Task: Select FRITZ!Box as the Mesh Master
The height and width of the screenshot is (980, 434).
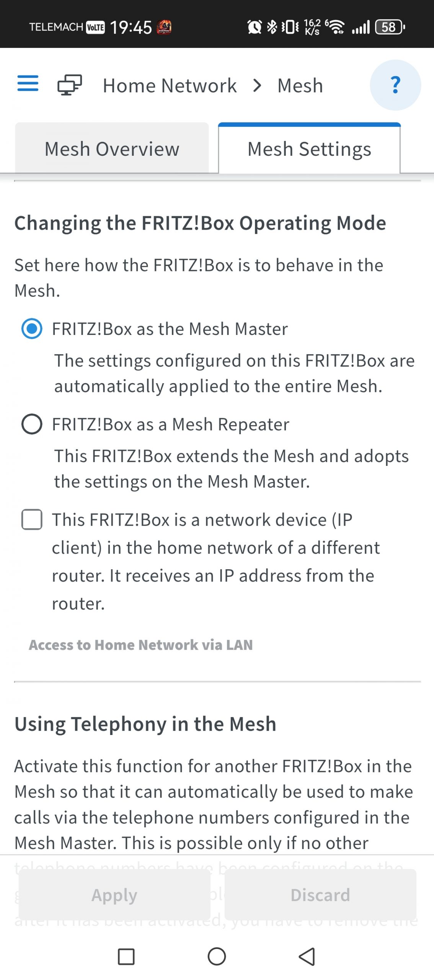Action: tap(32, 329)
